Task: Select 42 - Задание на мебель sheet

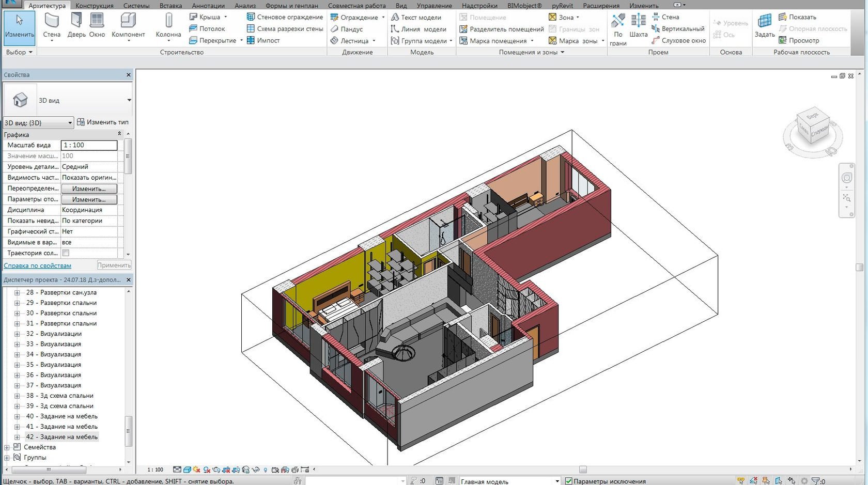Action: click(x=61, y=437)
